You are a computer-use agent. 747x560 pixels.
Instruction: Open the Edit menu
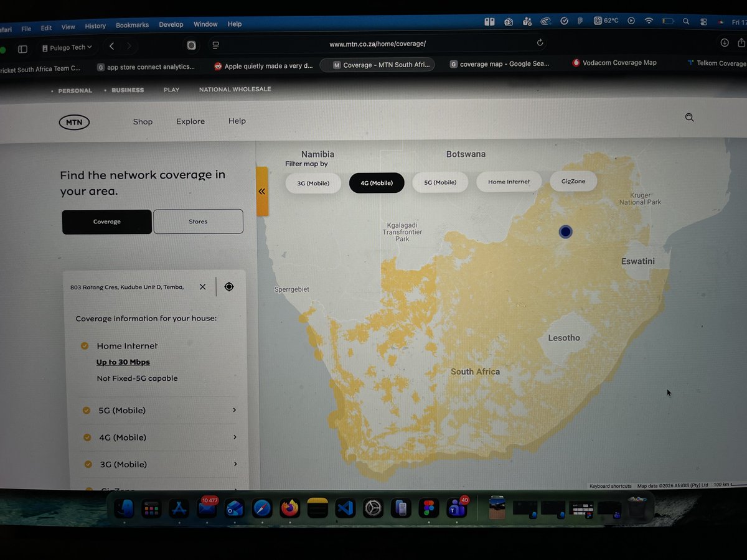(47, 28)
